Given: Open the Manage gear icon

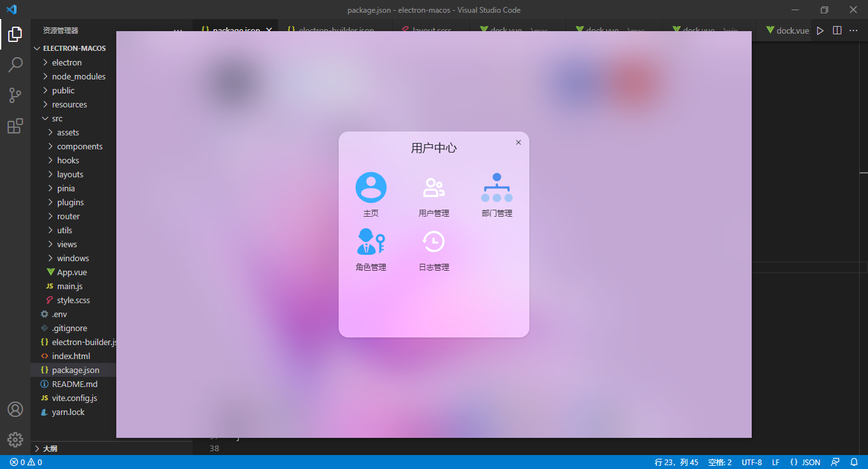Looking at the screenshot, I should (15, 439).
